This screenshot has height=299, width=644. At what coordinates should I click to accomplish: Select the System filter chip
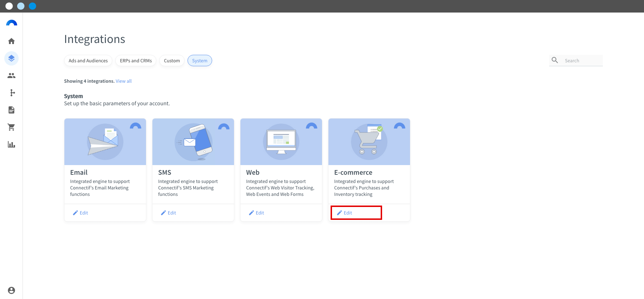pos(200,61)
